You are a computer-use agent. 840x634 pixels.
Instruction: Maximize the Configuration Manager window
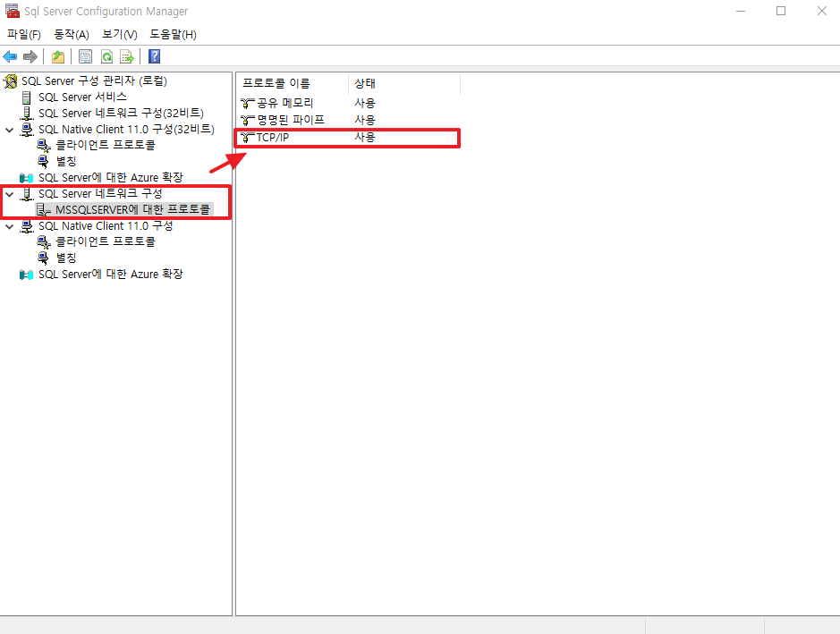pos(781,11)
